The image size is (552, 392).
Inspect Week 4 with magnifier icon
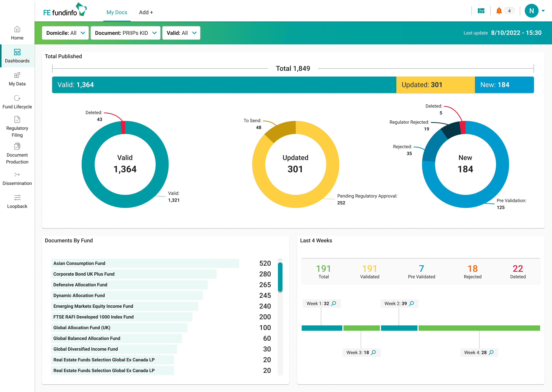[x=491, y=352]
